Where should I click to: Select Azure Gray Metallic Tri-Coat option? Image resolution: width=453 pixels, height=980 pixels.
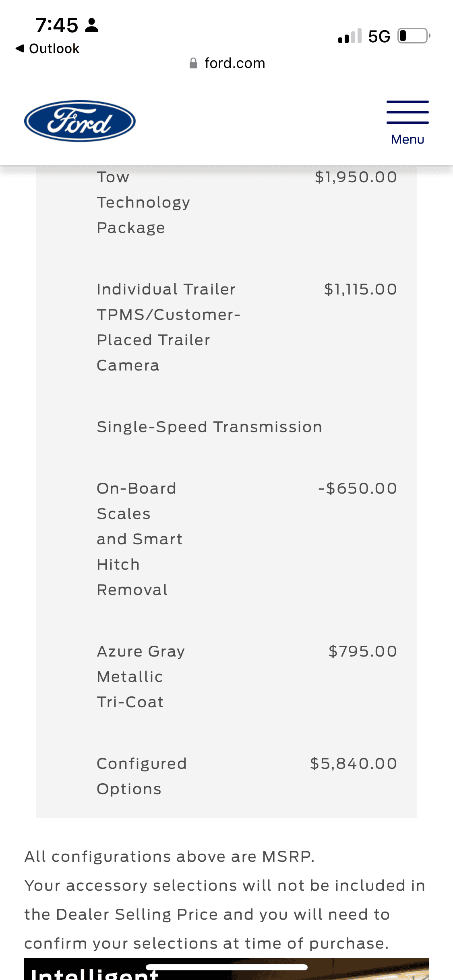click(x=141, y=676)
